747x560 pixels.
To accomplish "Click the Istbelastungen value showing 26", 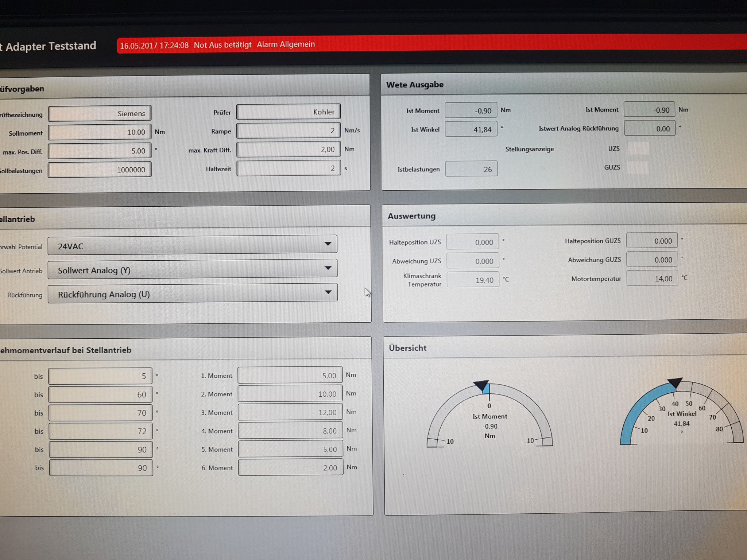I will coord(471,169).
